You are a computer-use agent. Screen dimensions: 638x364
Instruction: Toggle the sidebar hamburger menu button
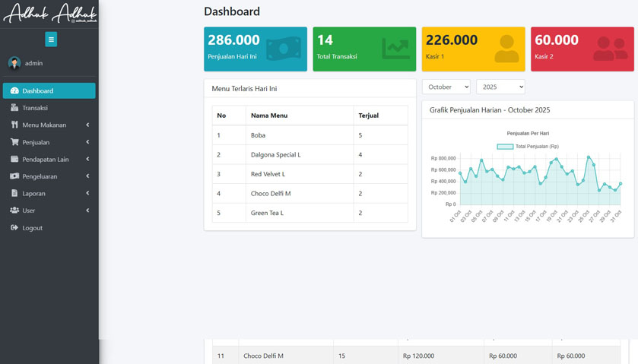pos(51,40)
